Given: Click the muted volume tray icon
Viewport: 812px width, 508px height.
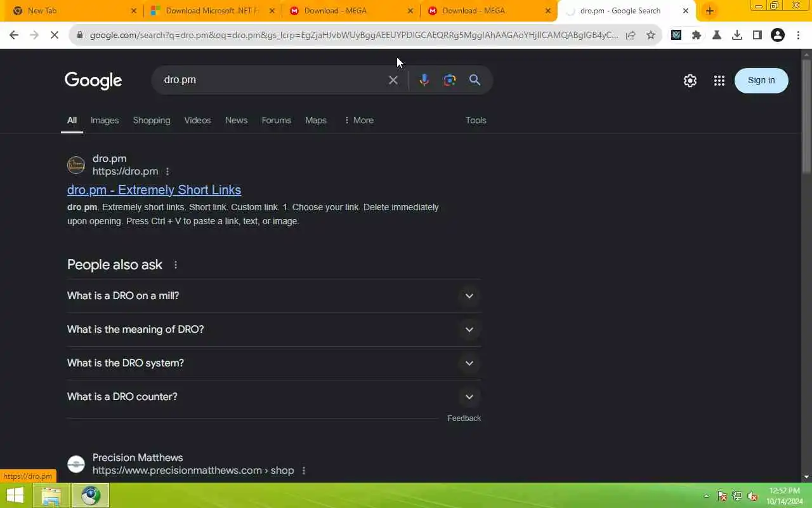Looking at the screenshot, I should (x=752, y=496).
